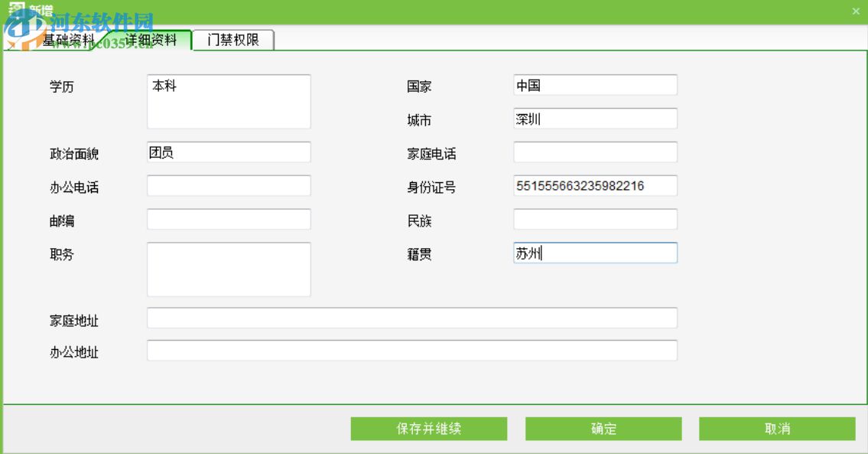The image size is (868, 454).
Task: Close the 新增 dialog window
Action: point(855,11)
